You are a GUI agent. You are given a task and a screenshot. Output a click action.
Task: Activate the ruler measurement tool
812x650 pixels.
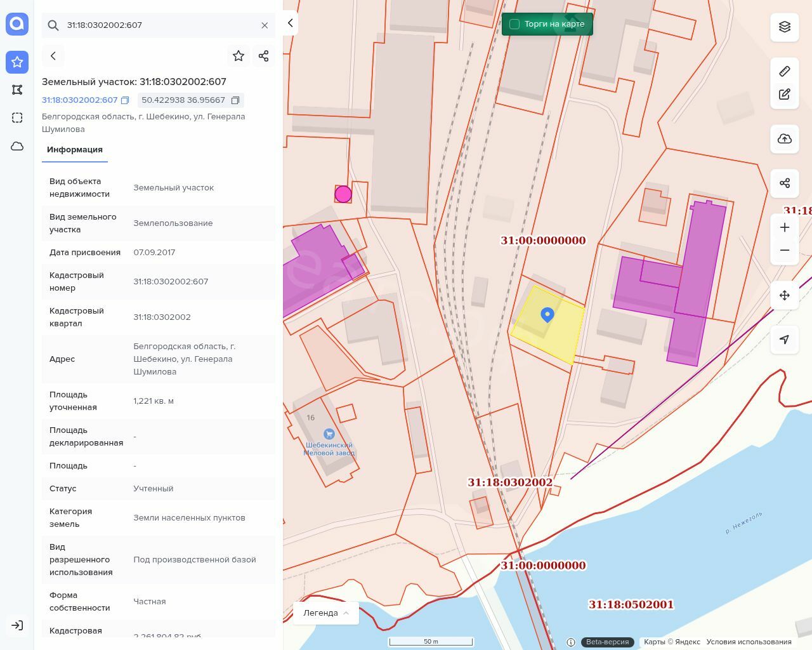click(x=785, y=71)
